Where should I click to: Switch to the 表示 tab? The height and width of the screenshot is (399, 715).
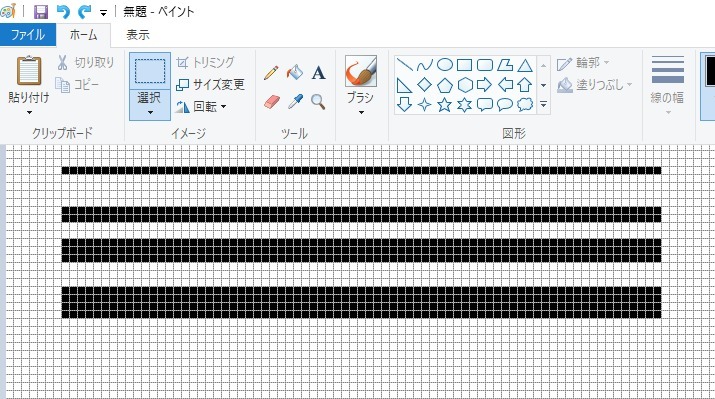[x=138, y=35]
